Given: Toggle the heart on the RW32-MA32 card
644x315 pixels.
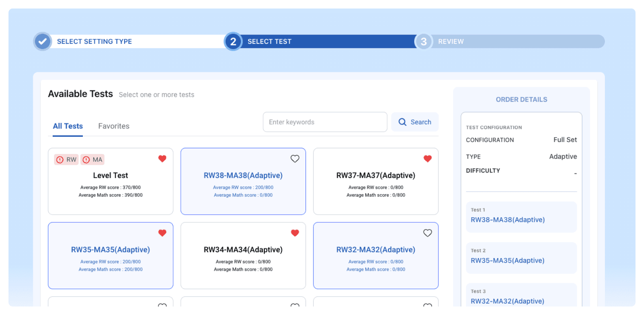Looking at the screenshot, I should tap(427, 233).
